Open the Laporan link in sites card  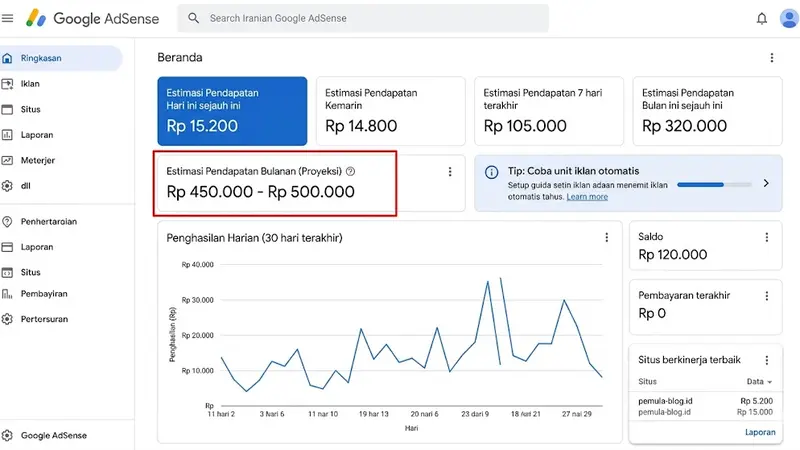760,432
